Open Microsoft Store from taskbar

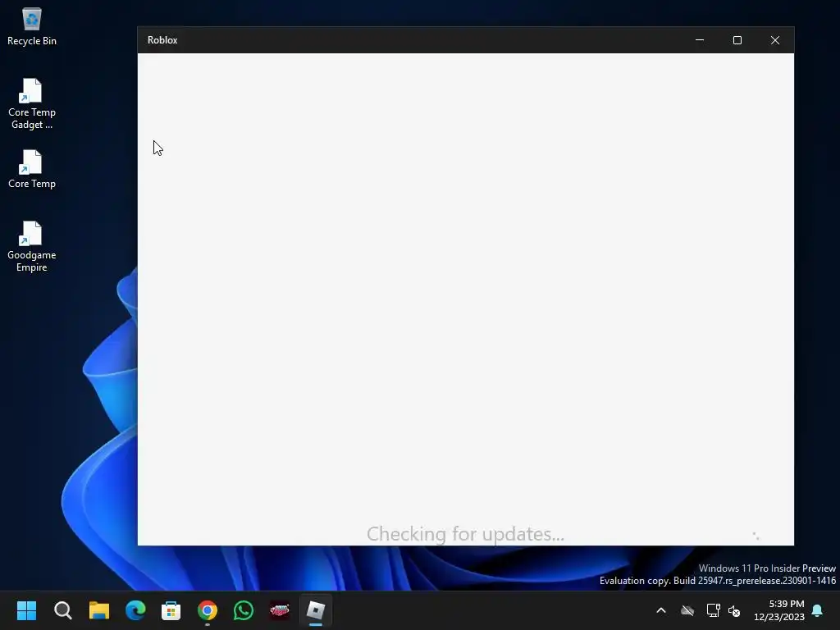171,610
